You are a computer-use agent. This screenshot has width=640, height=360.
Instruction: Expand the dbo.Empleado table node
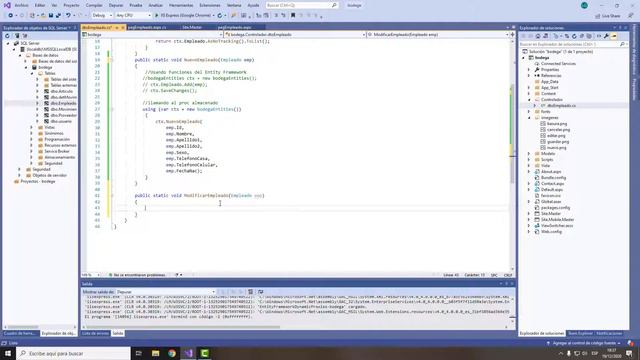pos(38,103)
